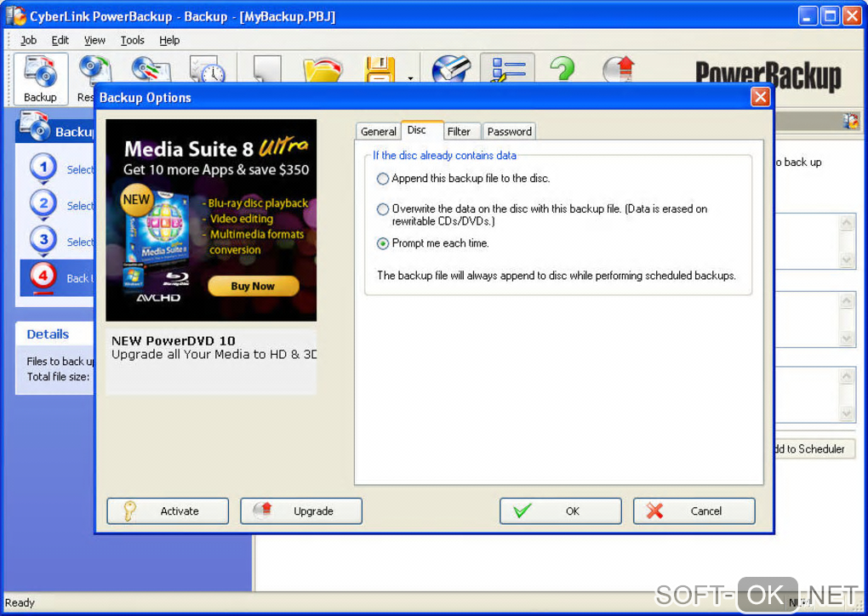Click step 2 circle in Backup panel
This screenshot has height=616, width=868.
[43, 203]
